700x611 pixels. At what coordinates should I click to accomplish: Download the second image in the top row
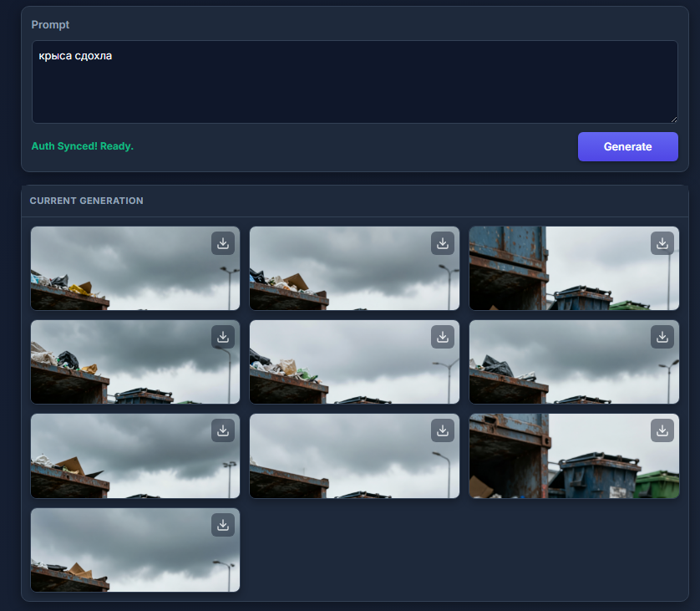tap(443, 243)
